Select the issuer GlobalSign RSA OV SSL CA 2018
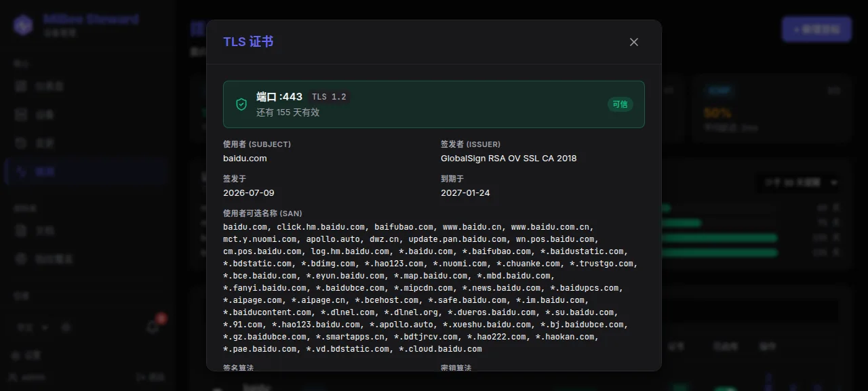The height and width of the screenshot is (391, 868). coord(509,159)
